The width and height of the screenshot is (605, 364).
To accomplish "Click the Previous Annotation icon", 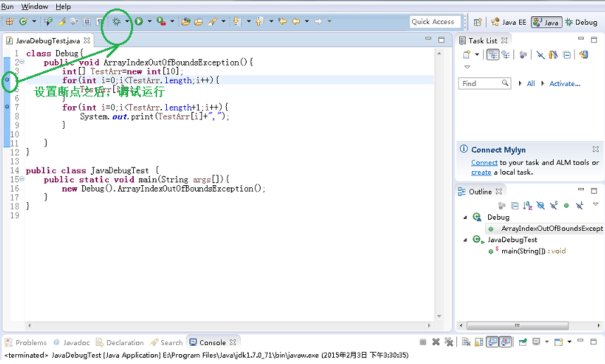I will (x=259, y=21).
